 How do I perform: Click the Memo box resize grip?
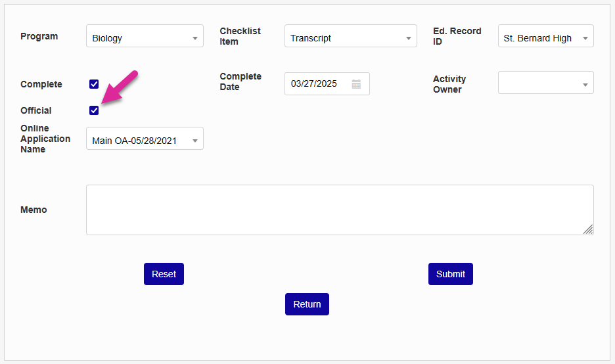[x=588, y=229]
